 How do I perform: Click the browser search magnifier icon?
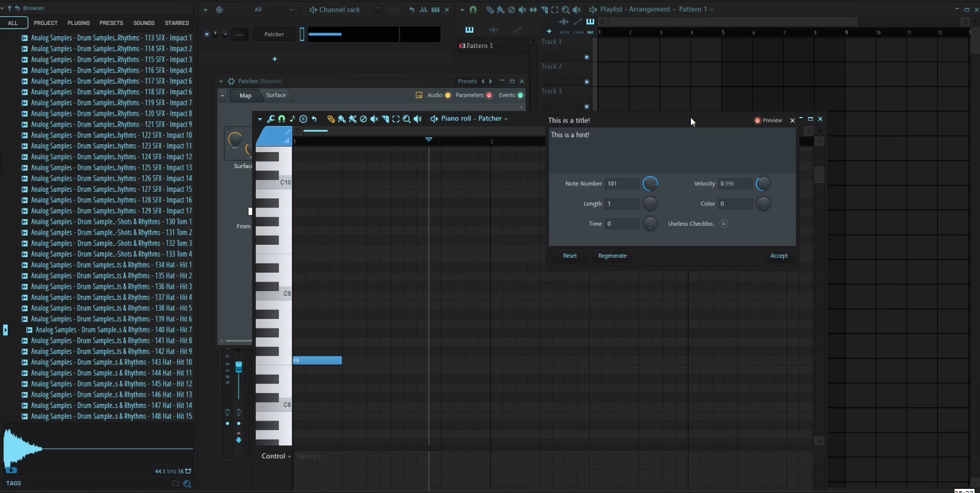point(187,483)
